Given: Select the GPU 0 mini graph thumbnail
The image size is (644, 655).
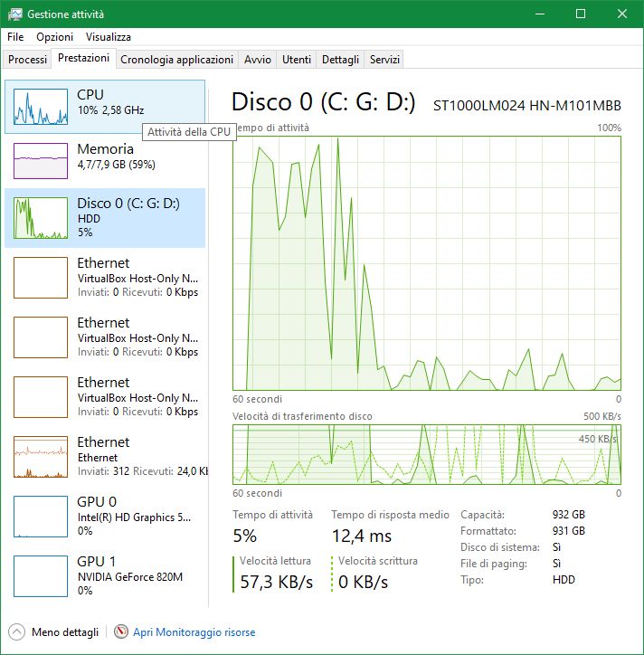Looking at the screenshot, I should [x=41, y=517].
